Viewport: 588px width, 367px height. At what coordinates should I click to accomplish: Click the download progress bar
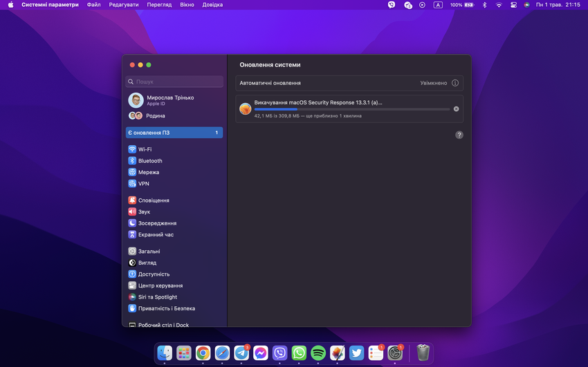pyautogui.click(x=351, y=109)
